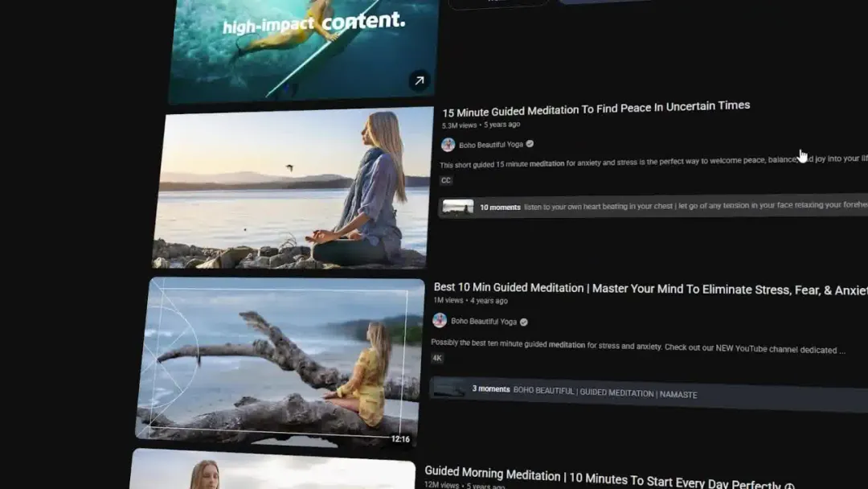Play the driftwood beach meditation thumbnail
868x489 pixels.
tap(280, 360)
